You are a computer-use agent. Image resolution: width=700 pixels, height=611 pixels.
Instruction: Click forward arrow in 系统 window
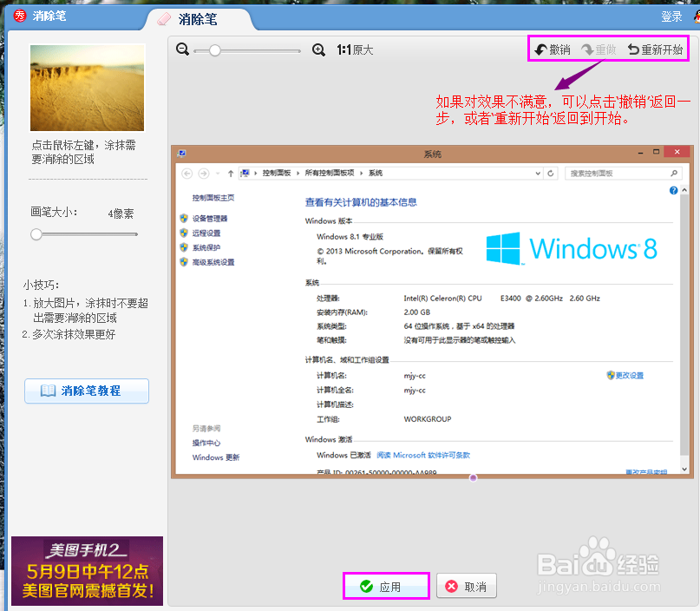[204, 174]
